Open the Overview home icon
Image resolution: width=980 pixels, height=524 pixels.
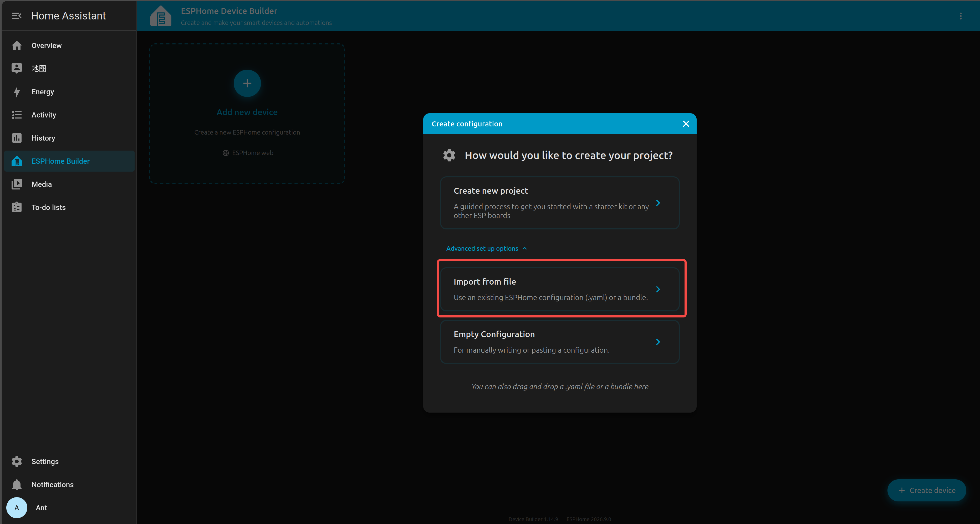[x=17, y=46]
